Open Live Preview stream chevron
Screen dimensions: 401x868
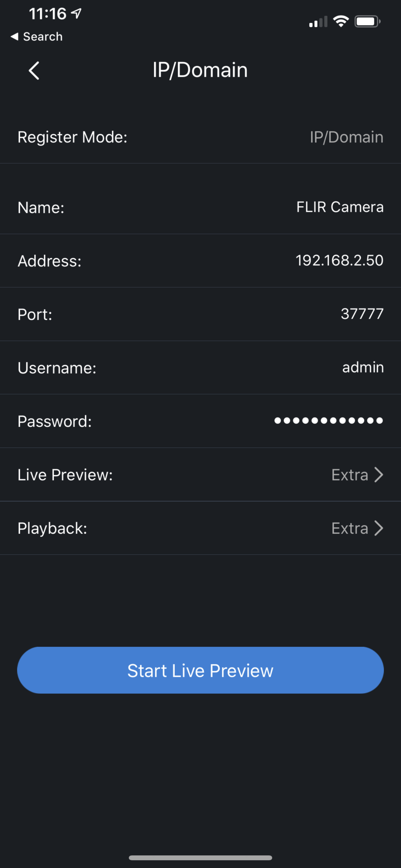click(379, 475)
